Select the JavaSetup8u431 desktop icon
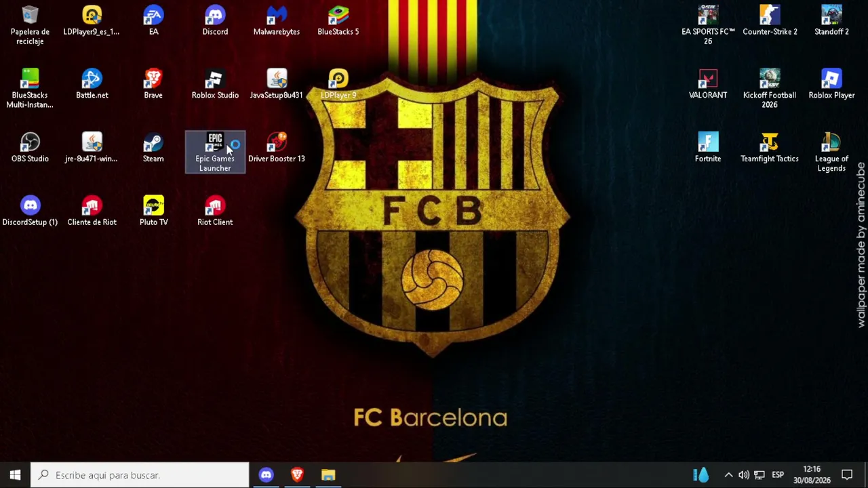868x488 pixels. (x=277, y=84)
